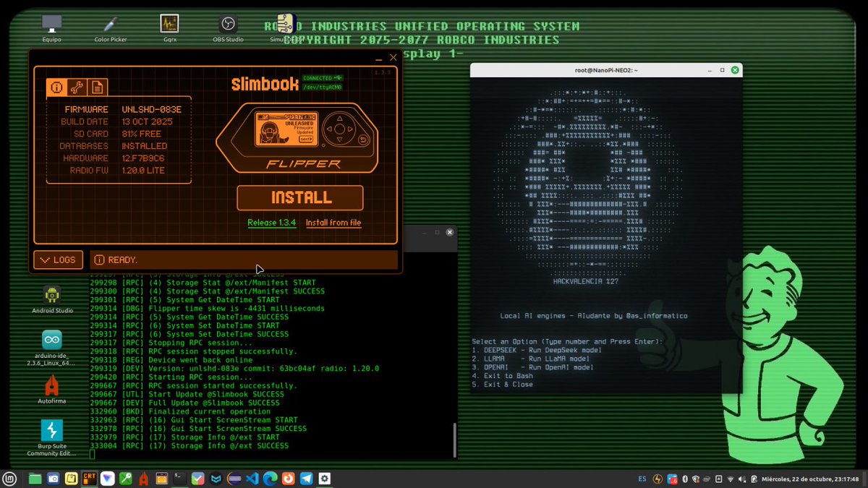Open the Eclipse taskbar icon
This screenshot has width=868, height=488.
click(x=234, y=479)
